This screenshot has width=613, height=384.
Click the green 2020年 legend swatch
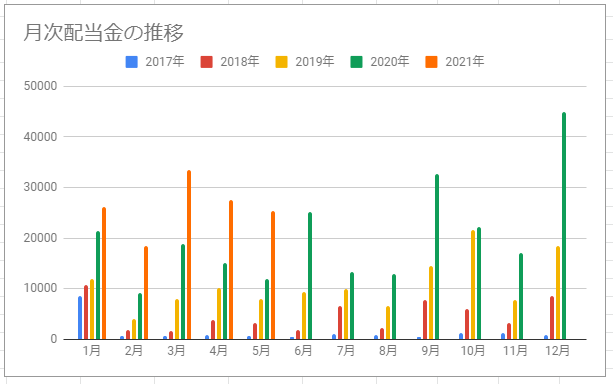(x=357, y=62)
